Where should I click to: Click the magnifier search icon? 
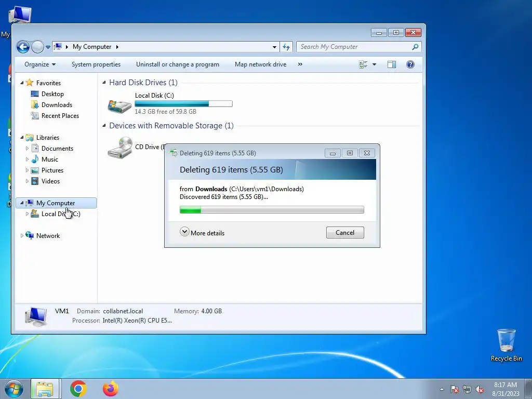coord(415,47)
